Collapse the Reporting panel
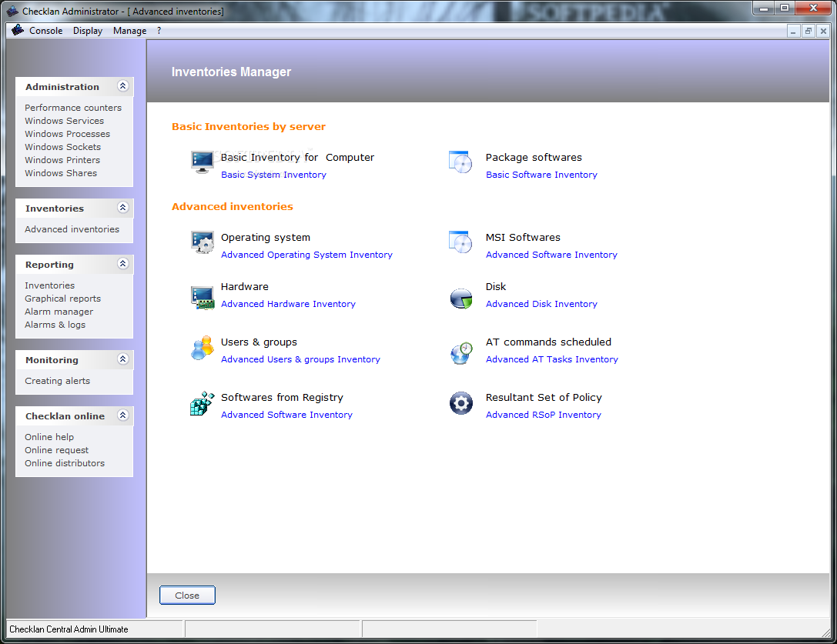The image size is (837, 644). coord(122,264)
